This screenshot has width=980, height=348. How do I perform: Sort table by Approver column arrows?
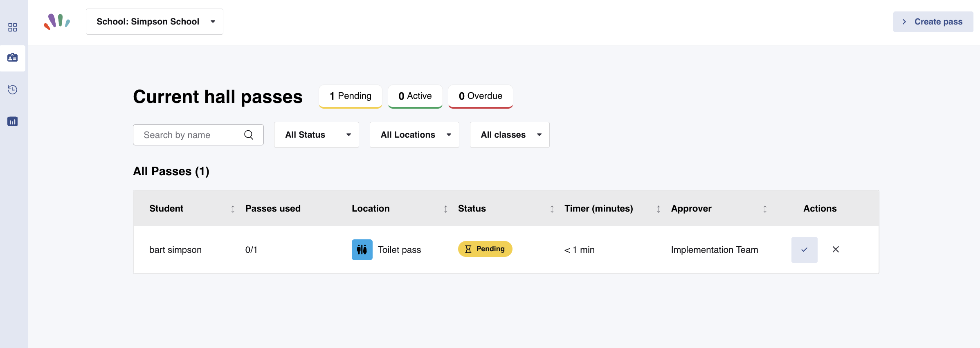tap(765, 209)
